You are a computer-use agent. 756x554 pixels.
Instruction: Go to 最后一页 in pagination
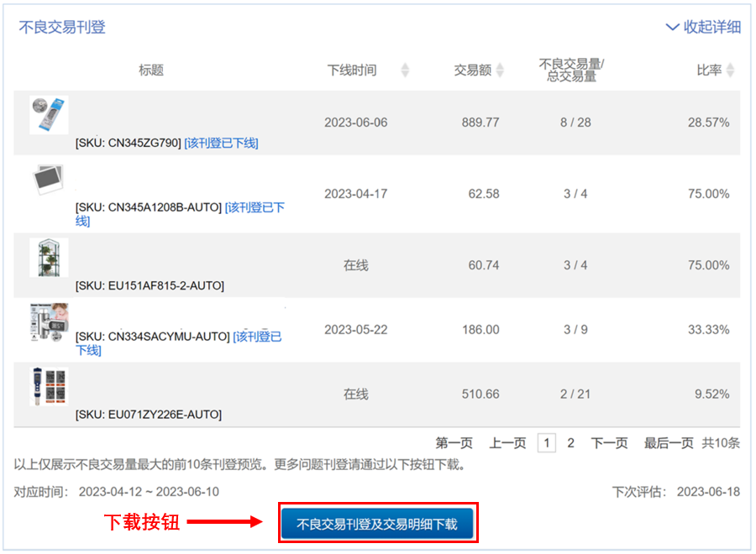[669, 442]
